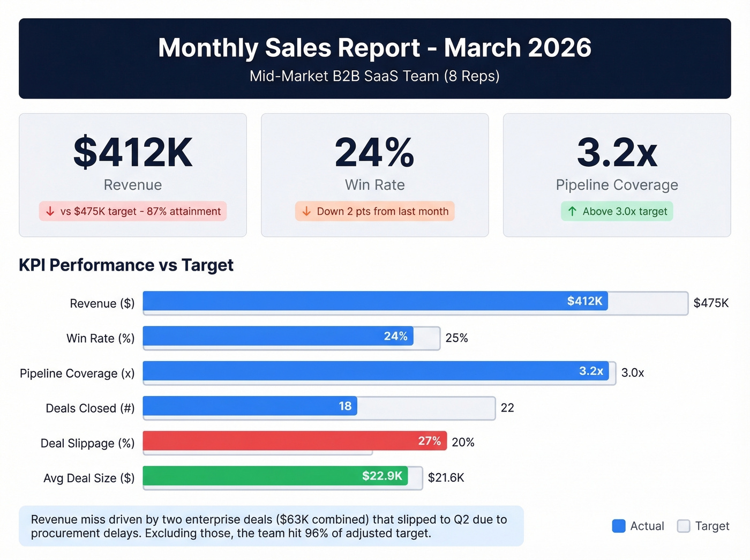This screenshot has height=560, width=750.
Task: Expand the Pipeline Coverage KPI card
Action: tap(617, 175)
